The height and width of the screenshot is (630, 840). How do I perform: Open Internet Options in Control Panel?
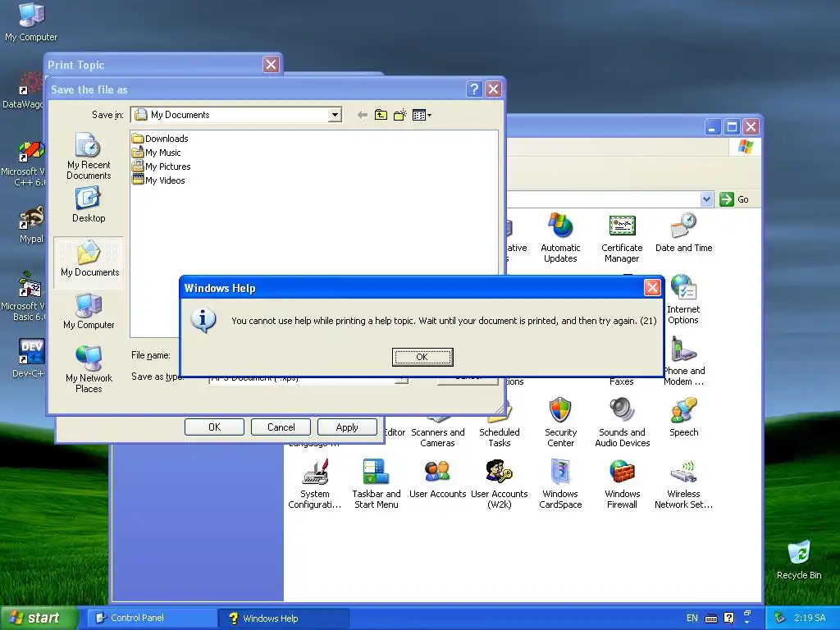point(683,299)
